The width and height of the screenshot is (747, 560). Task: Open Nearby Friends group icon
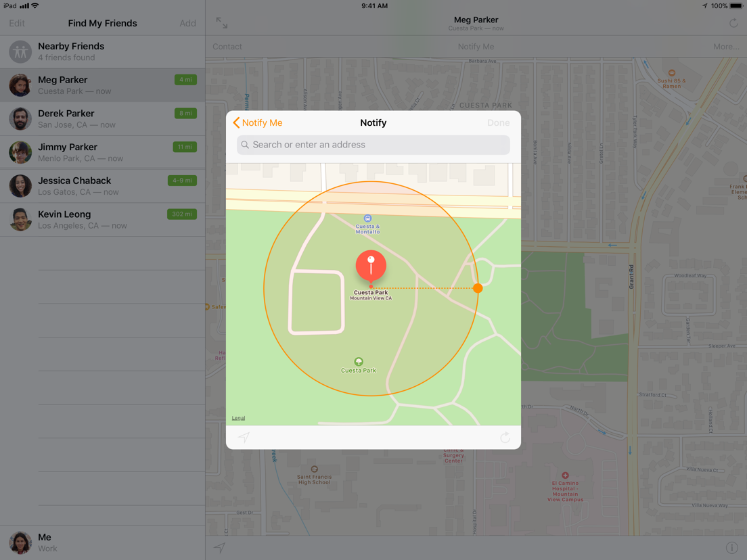20,52
